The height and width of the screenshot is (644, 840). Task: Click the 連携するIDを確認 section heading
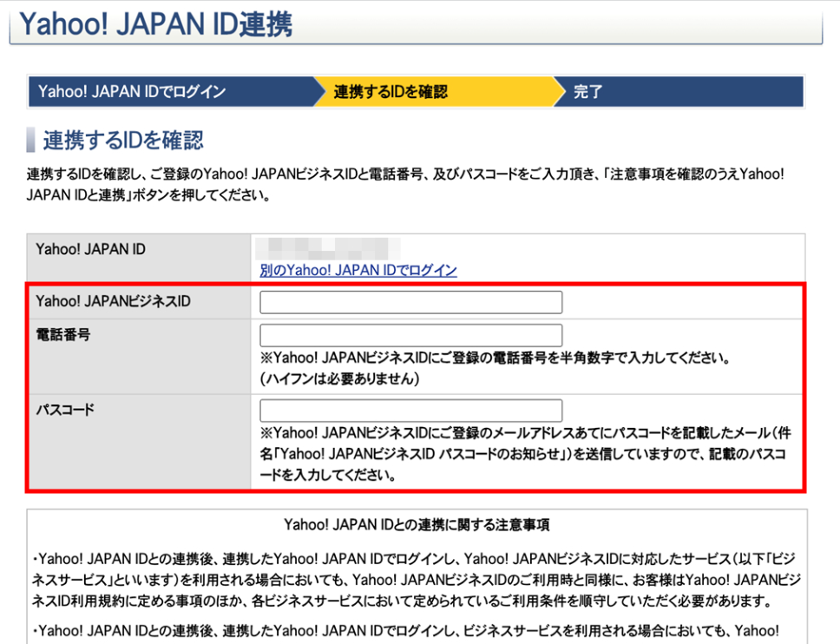[123, 141]
